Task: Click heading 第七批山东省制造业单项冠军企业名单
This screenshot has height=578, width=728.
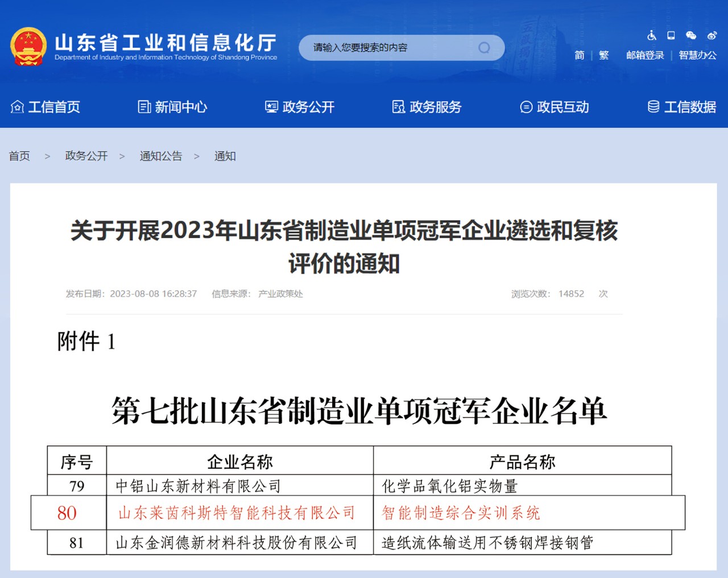Action: point(359,411)
